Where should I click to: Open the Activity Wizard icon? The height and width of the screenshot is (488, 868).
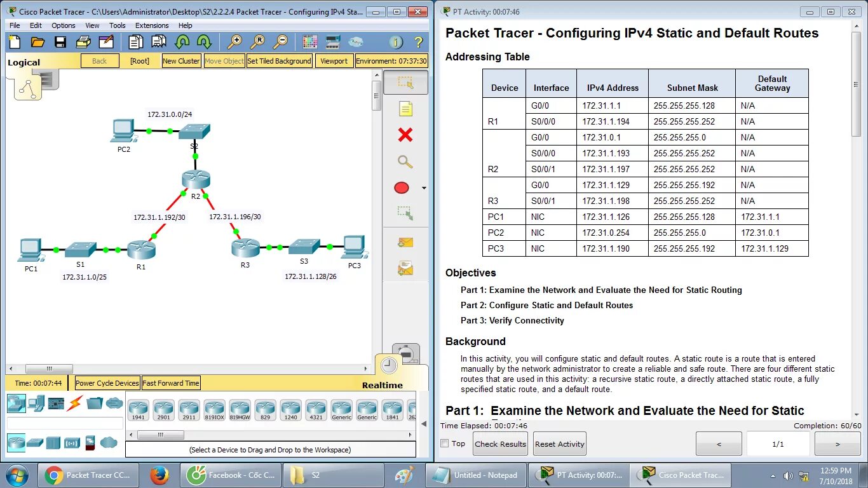tap(106, 43)
